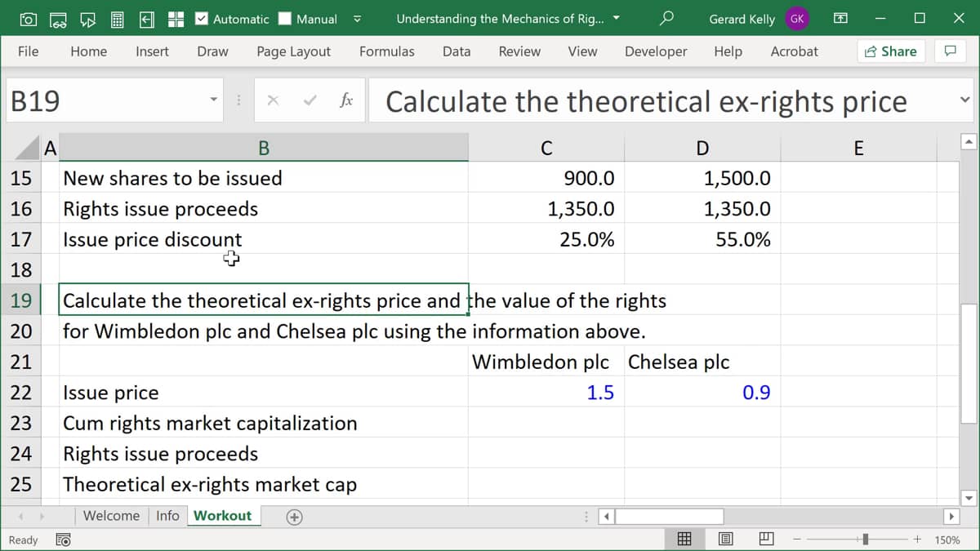Click horizontal scrollbar right arrow
Viewport: 980px width, 551px height.
click(951, 517)
